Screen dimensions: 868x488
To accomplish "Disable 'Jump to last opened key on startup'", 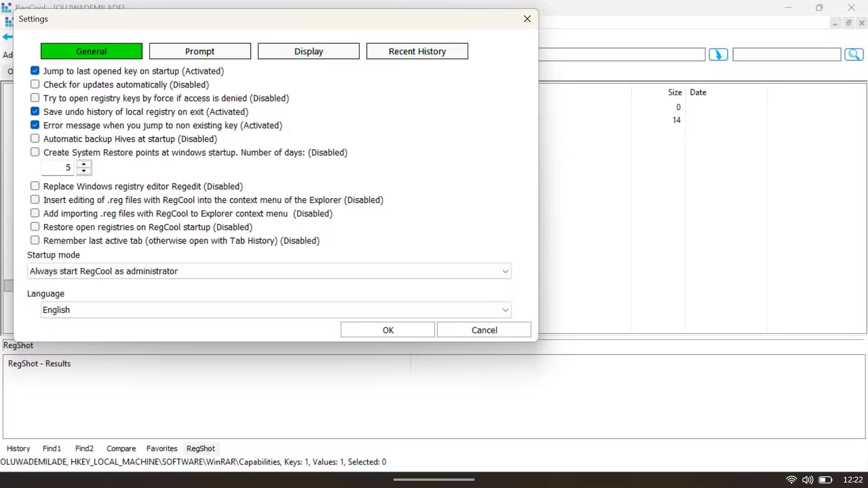I will (x=35, y=70).
